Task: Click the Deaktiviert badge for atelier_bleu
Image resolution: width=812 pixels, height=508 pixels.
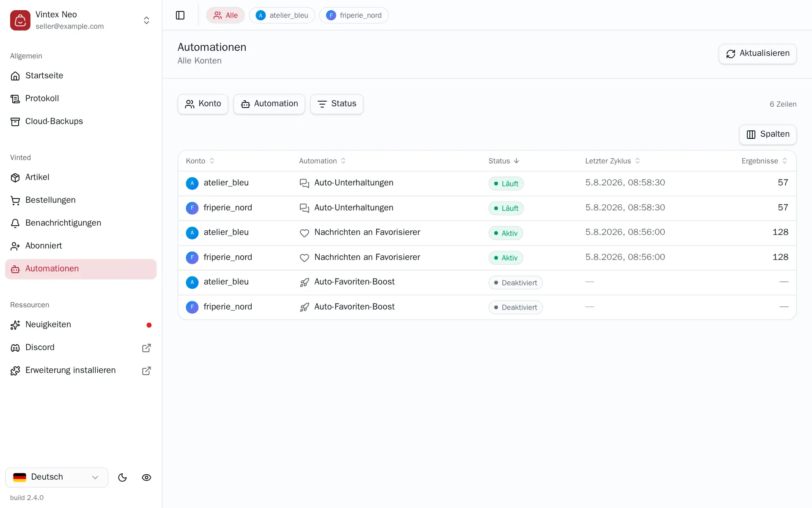Action: point(515,283)
